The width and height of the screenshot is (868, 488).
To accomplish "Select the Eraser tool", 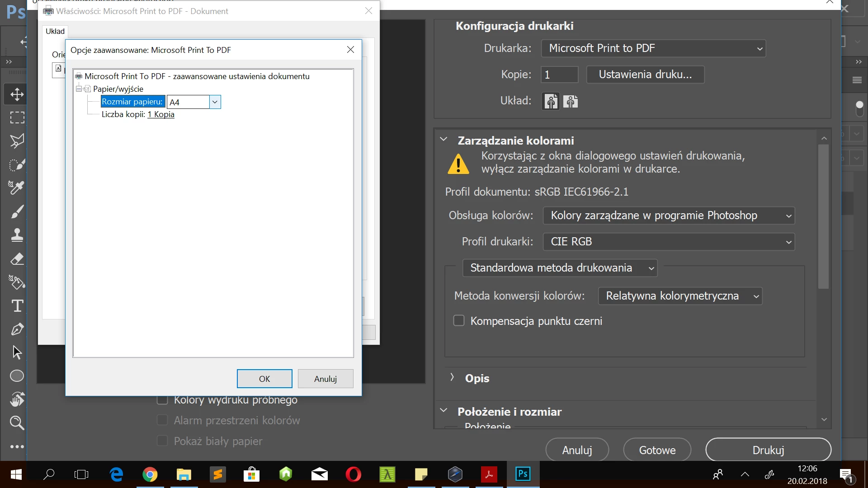I will click(17, 259).
